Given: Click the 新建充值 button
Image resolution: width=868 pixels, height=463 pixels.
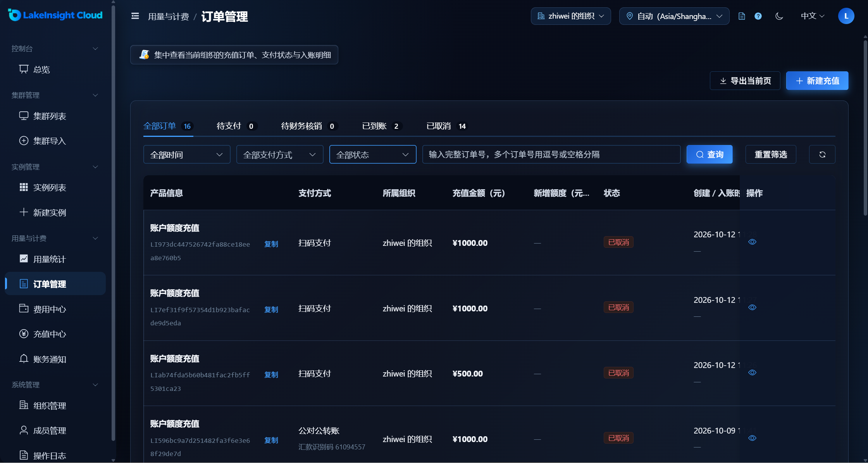Looking at the screenshot, I should [x=817, y=81].
